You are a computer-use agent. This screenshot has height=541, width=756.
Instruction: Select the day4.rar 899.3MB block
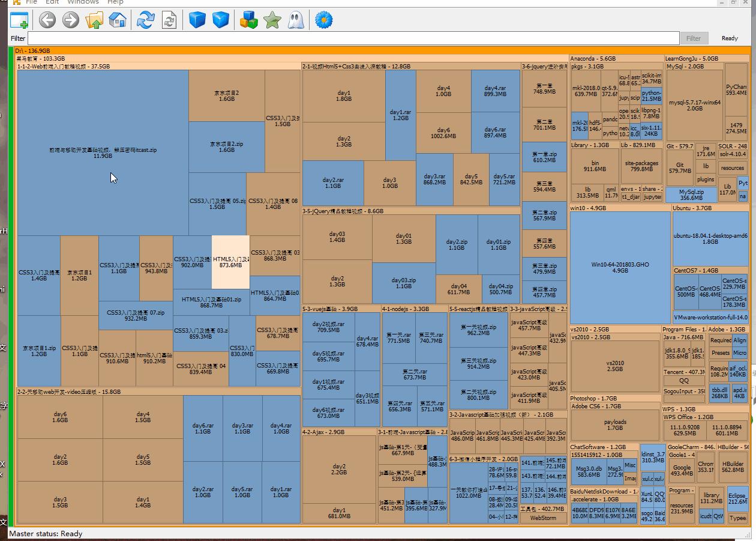(495, 91)
